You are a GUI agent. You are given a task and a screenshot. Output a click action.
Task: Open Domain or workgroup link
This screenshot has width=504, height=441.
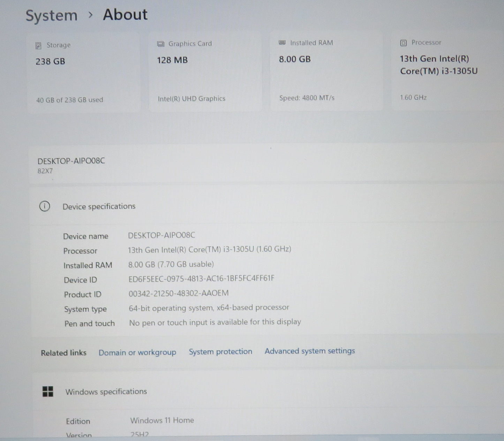137,352
